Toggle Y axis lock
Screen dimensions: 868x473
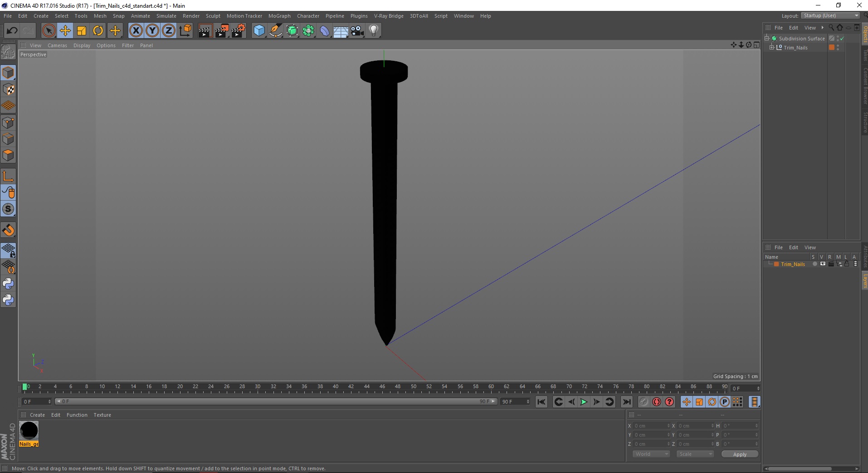tap(152, 30)
